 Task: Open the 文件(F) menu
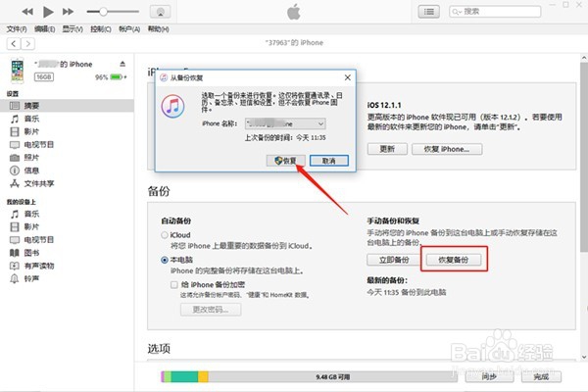click(17, 28)
